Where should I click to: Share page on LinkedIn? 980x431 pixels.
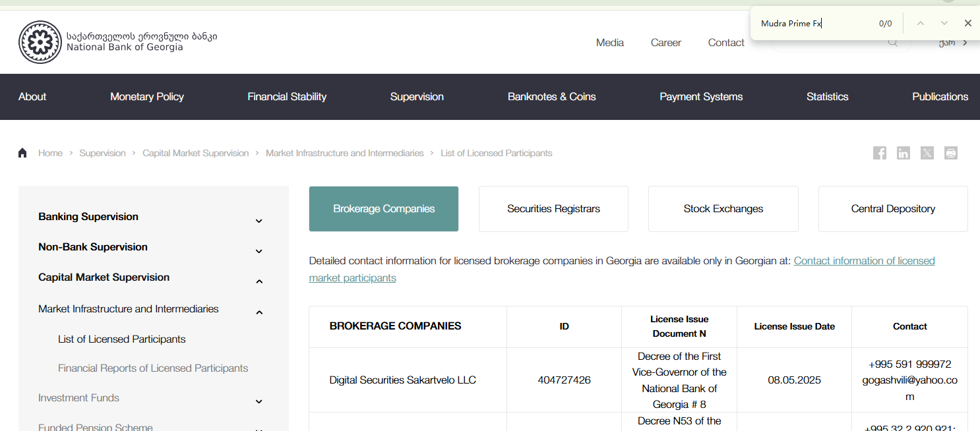click(903, 153)
